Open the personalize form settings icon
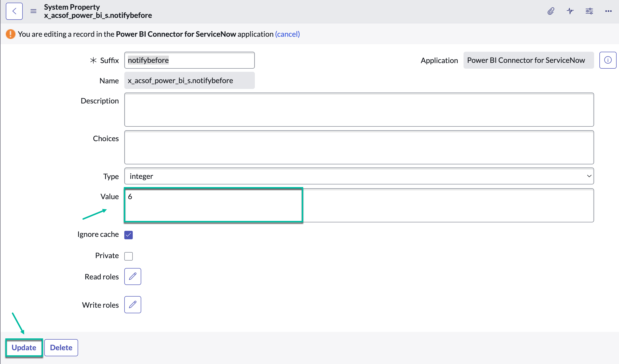 click(589, 11)
